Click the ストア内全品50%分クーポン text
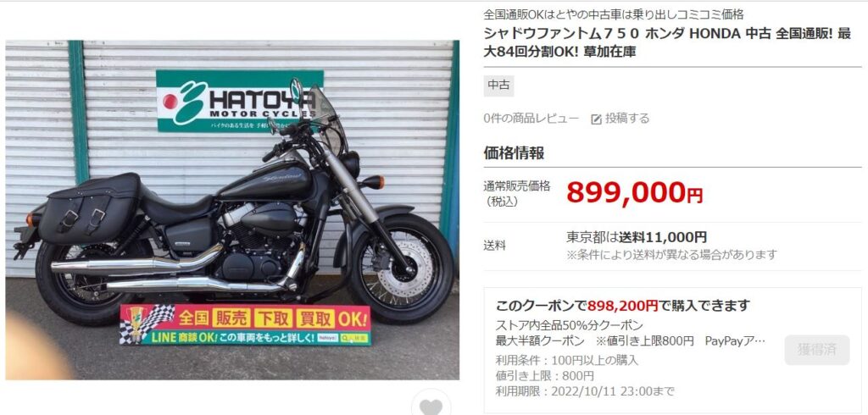The image size is (868, 415). pyautogui.click(x=569, y=325)
